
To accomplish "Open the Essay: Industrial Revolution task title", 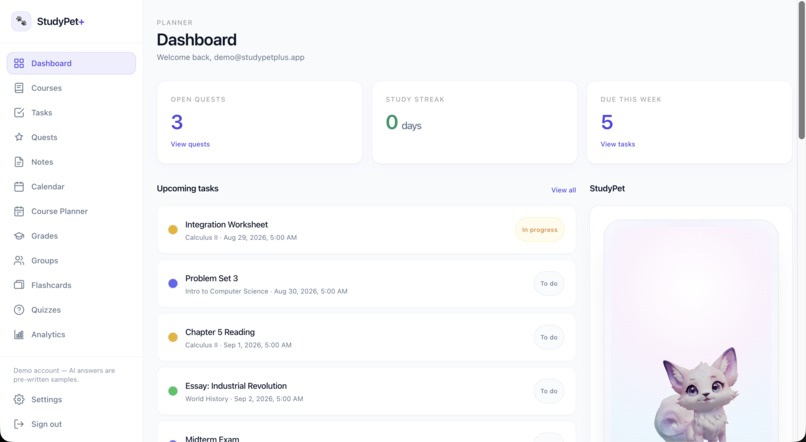I will pos(236,386).
